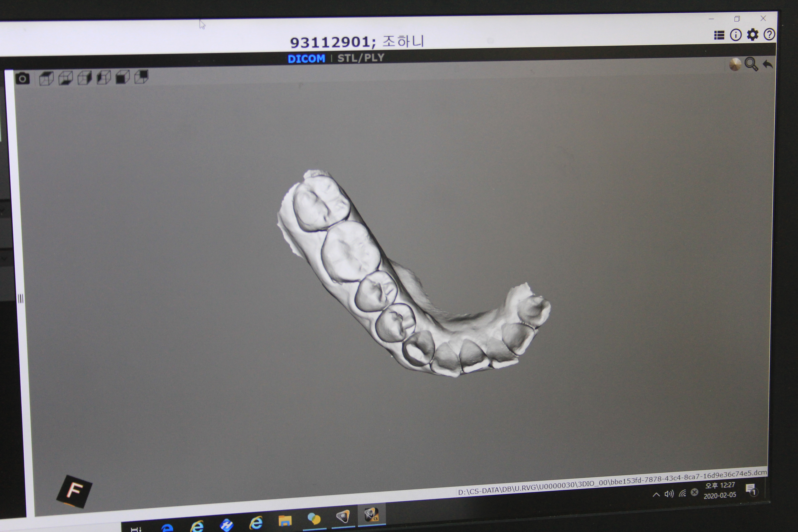Open the model color sphere picker
The image size is (798, 532).
735,64
